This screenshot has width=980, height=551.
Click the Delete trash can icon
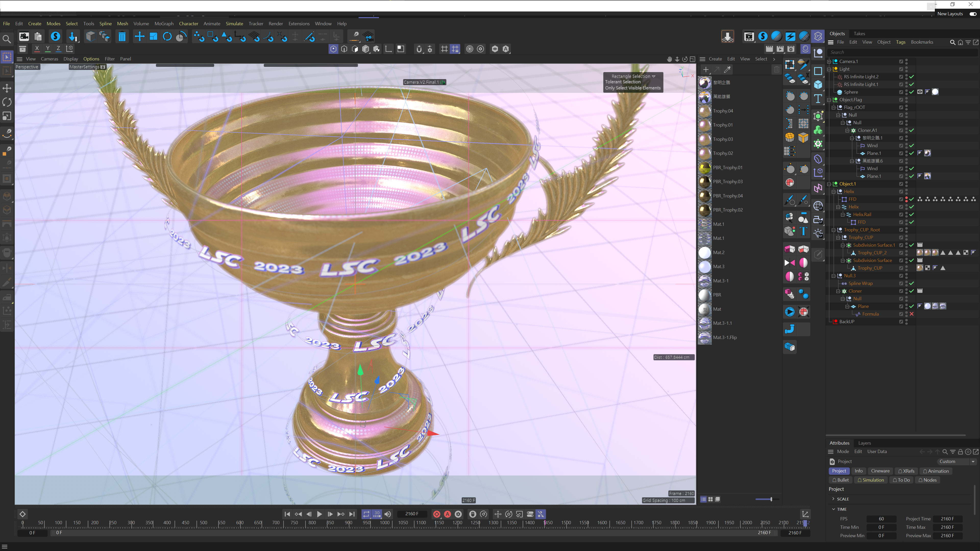click(x=122, y=36)
